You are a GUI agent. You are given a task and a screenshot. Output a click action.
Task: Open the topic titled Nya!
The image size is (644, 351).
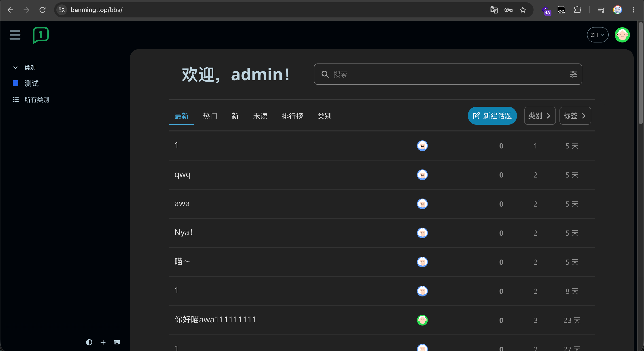184,233
